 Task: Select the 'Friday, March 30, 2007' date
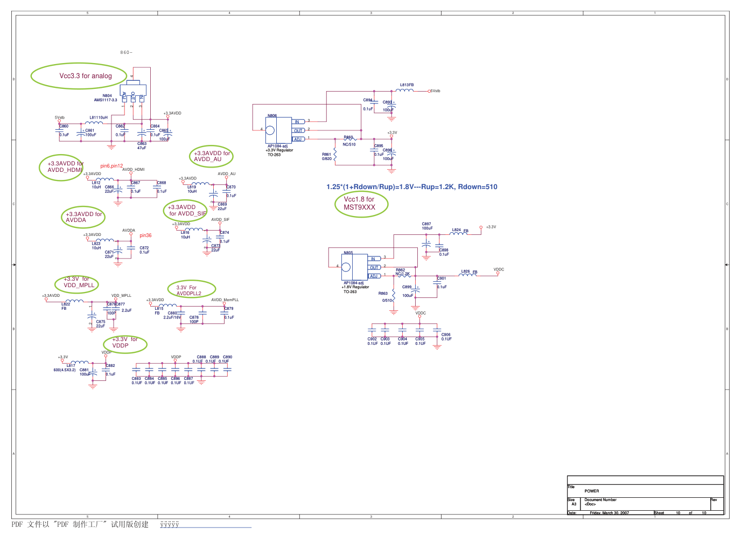(609, 513)
